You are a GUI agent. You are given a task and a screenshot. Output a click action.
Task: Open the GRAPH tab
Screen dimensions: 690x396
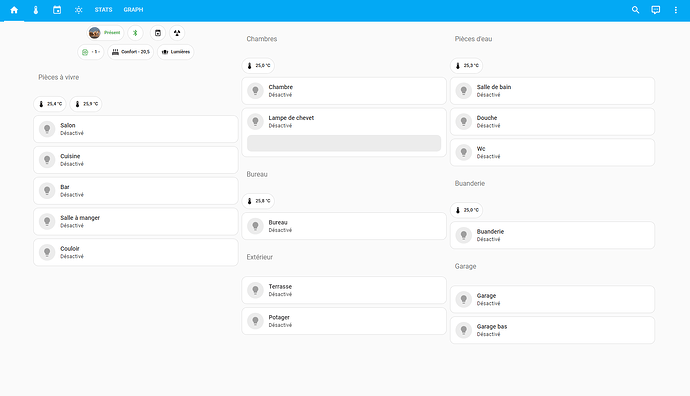point(133,10)
